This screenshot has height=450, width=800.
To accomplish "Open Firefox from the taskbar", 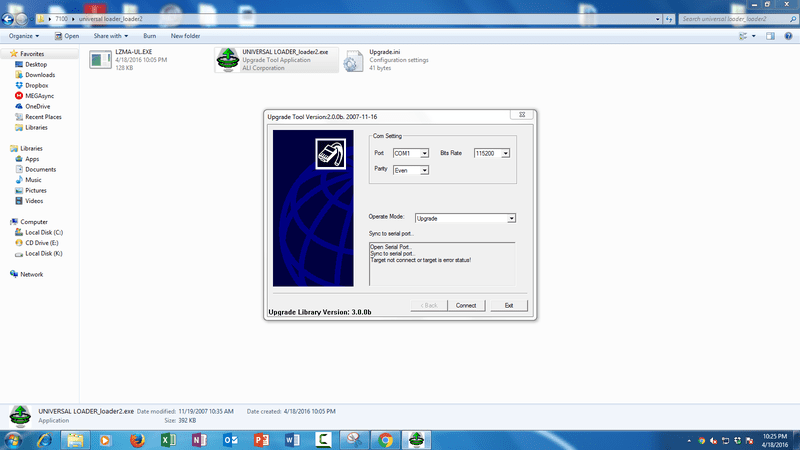I will click(137, 440).
